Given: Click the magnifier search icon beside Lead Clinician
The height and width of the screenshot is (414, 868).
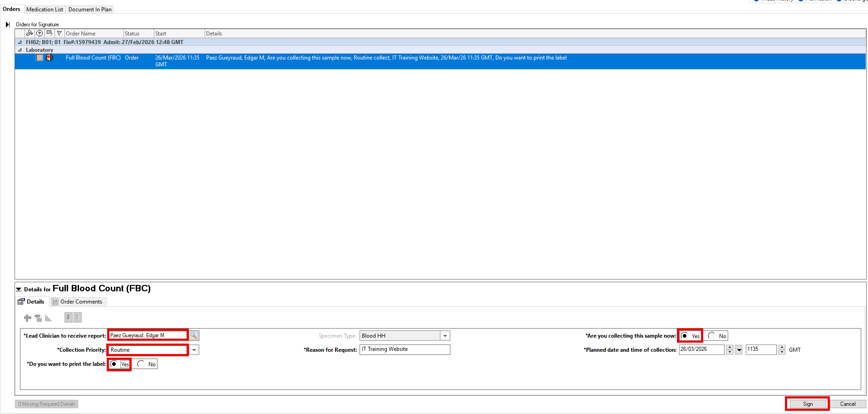Looking at the screenshot, I should pyautogui.click(x=194, y=336).
